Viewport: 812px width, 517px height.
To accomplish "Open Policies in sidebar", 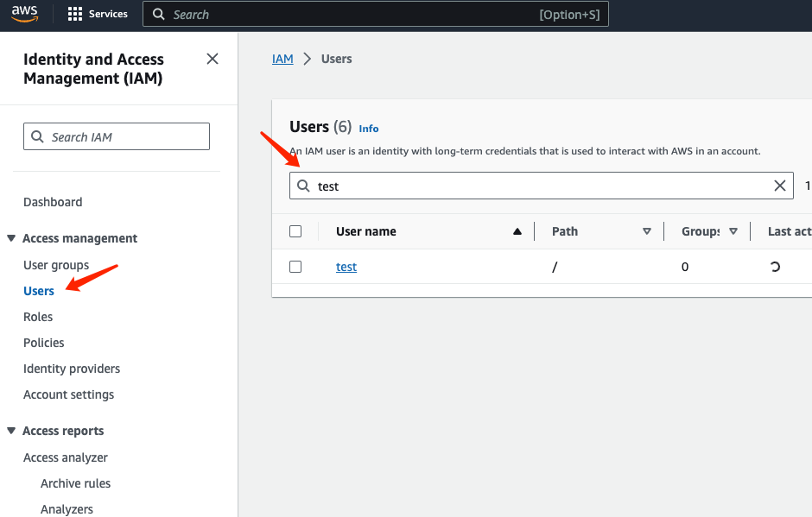I will pos(43,343).
